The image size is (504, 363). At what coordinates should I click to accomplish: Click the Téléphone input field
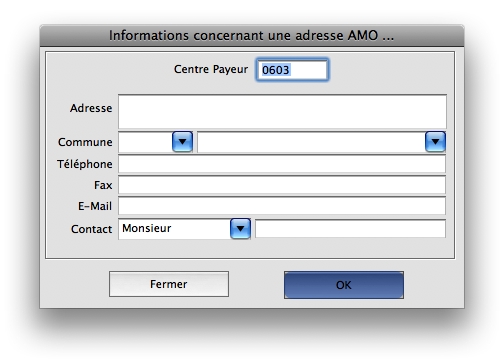pyautogui.click(x=282, y=164)
